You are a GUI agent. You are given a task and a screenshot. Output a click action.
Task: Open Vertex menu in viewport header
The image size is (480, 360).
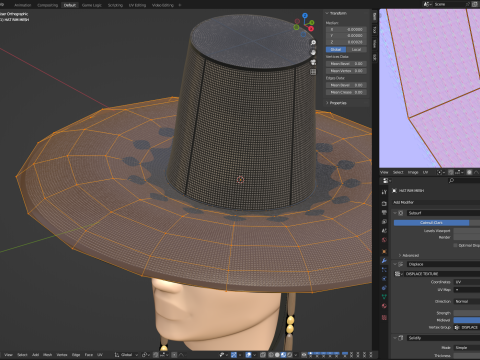point(62,355)
